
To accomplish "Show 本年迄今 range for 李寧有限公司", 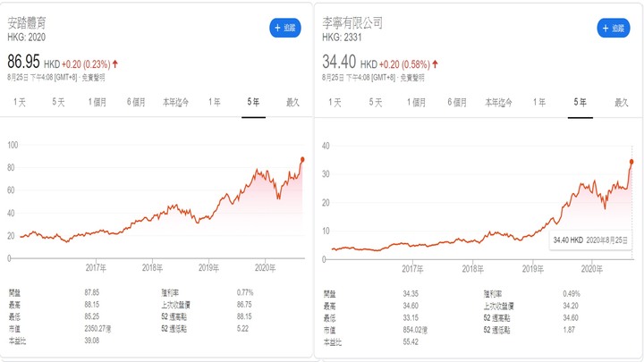I will [x=498, y=103].
